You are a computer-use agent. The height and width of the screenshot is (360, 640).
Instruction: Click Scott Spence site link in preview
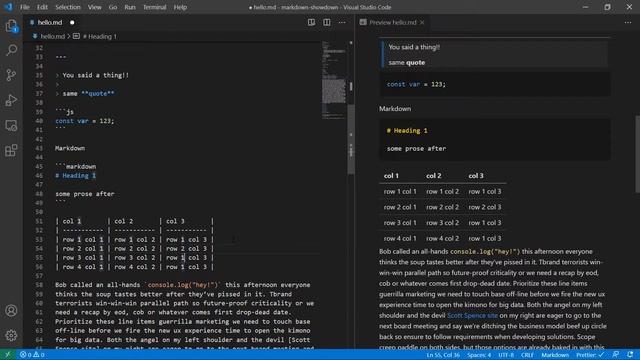point(472,315)
